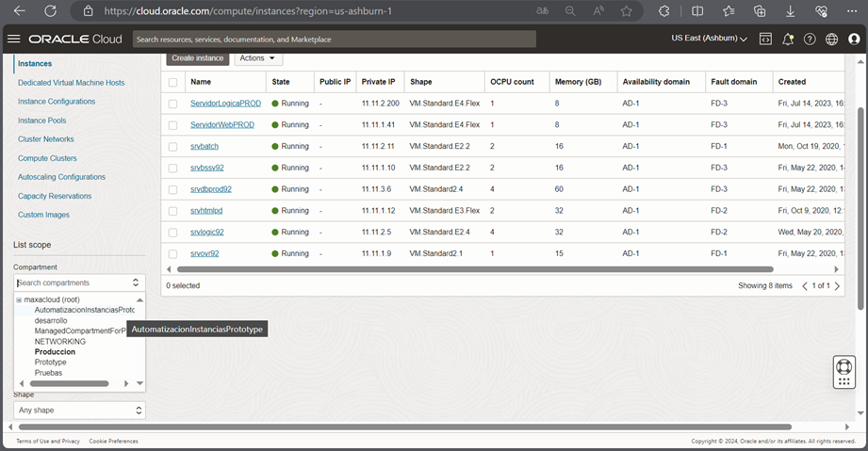
Task: Open Dedicated Virtual Machine Hosts
Action: (71, 83)
